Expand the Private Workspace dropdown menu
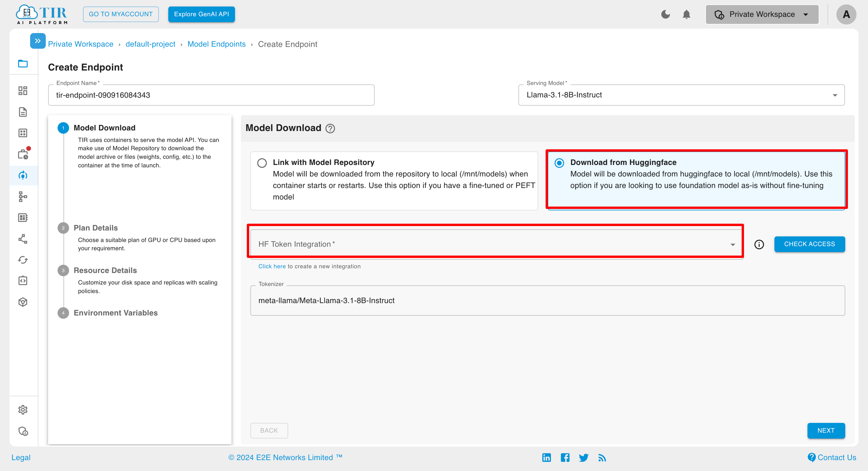868x471 pixels. 761,14
